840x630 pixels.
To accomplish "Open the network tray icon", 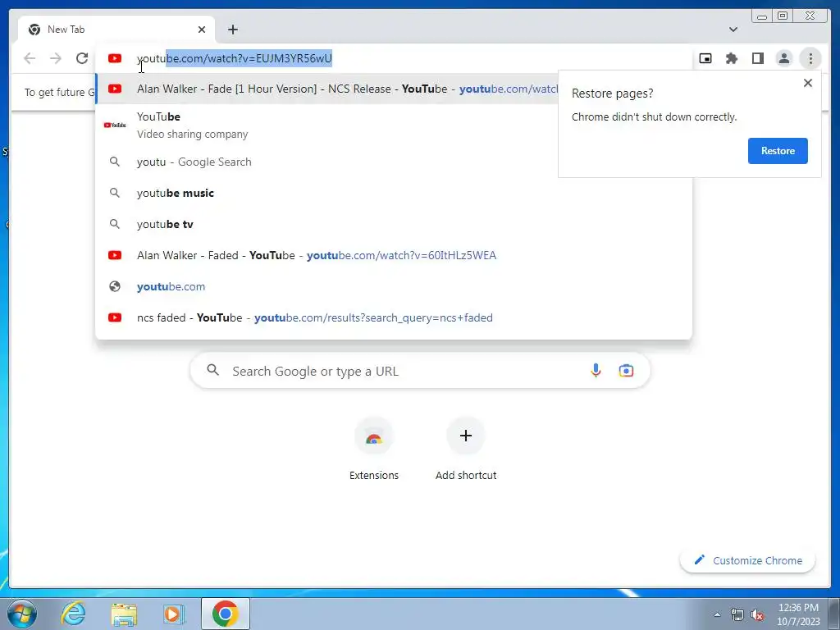I will [x=737, y=614].
